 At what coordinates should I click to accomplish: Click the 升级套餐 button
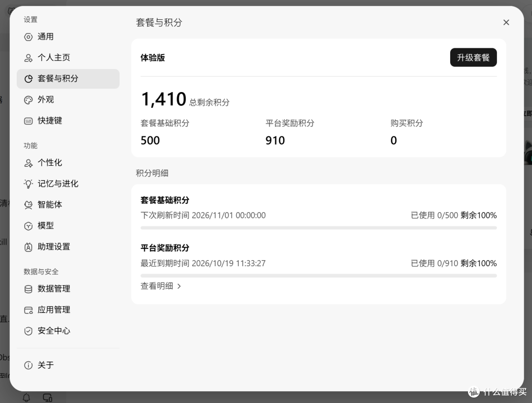click(473, 58)
